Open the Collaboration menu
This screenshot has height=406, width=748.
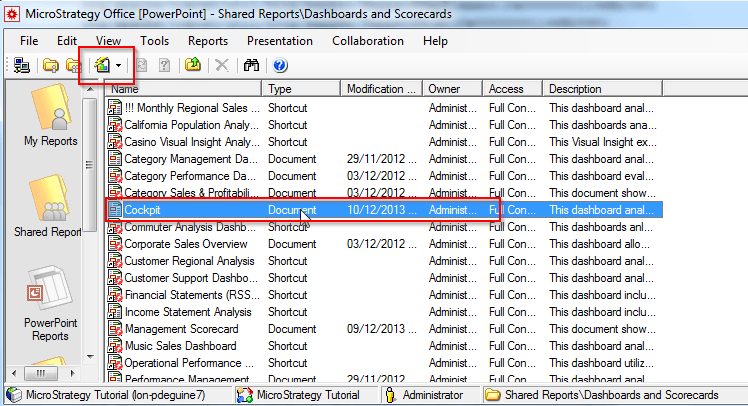coord(368,41)
